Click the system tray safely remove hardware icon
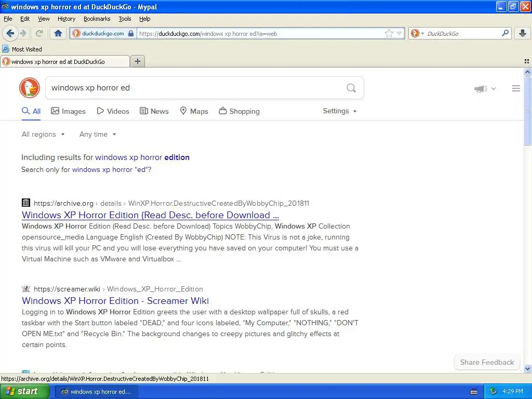 494,392
